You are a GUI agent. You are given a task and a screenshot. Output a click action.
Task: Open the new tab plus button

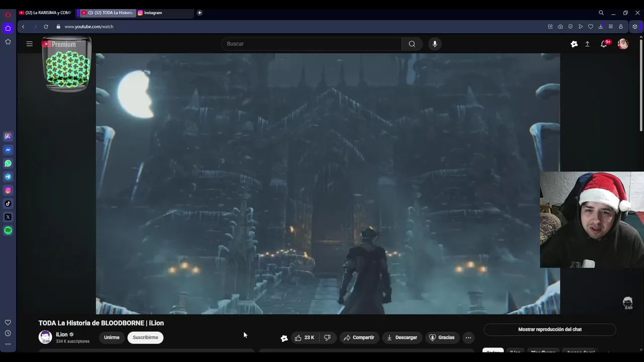[200, 13]
